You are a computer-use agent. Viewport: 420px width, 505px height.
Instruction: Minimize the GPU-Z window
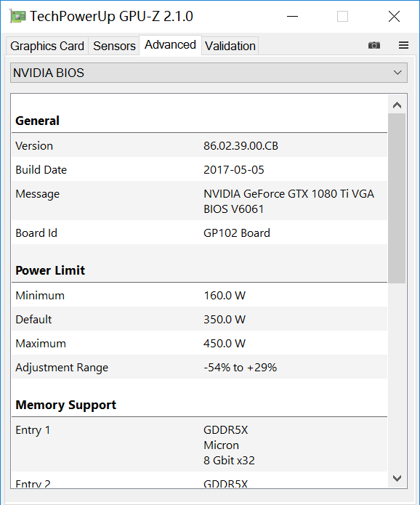click(292, 17)
